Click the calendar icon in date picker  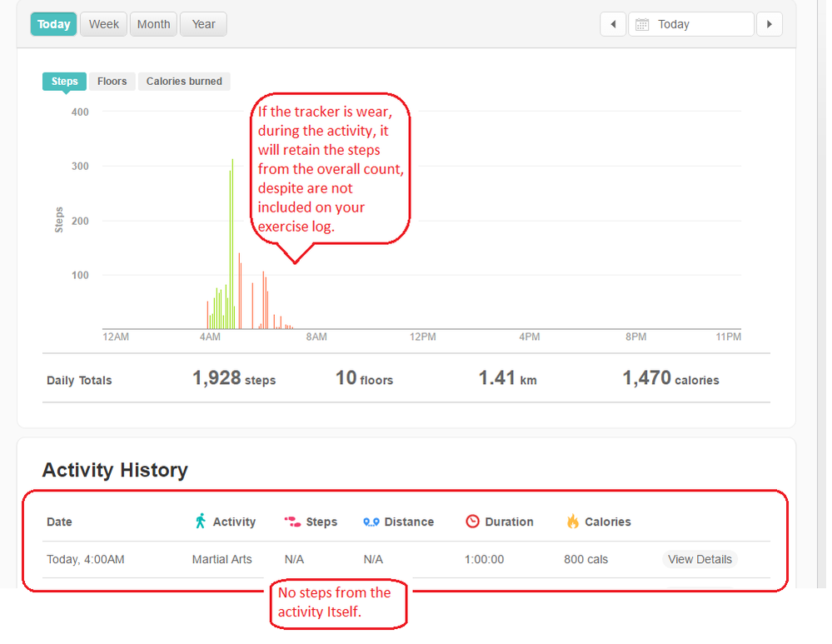click(642, 24)
